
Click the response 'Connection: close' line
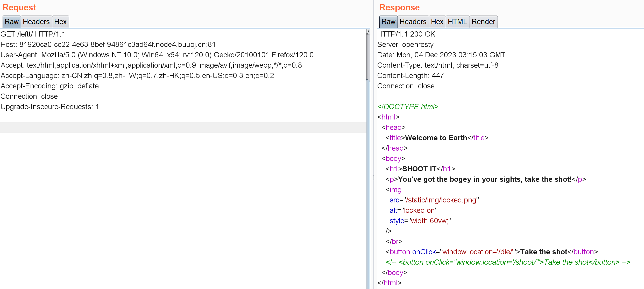[406, 86]
